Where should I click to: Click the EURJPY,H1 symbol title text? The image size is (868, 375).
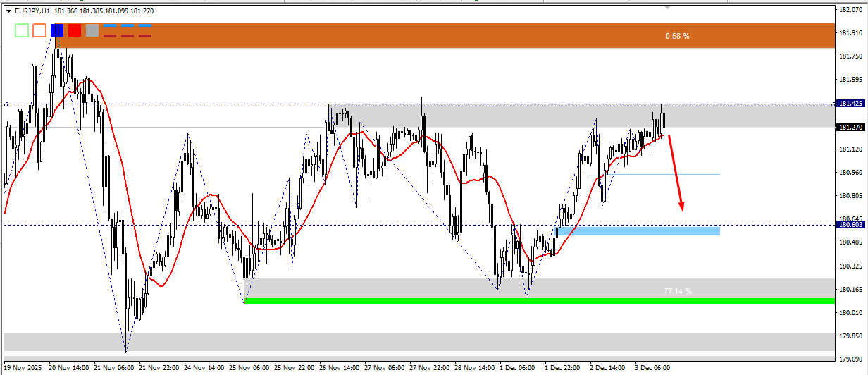coord(32,11)
